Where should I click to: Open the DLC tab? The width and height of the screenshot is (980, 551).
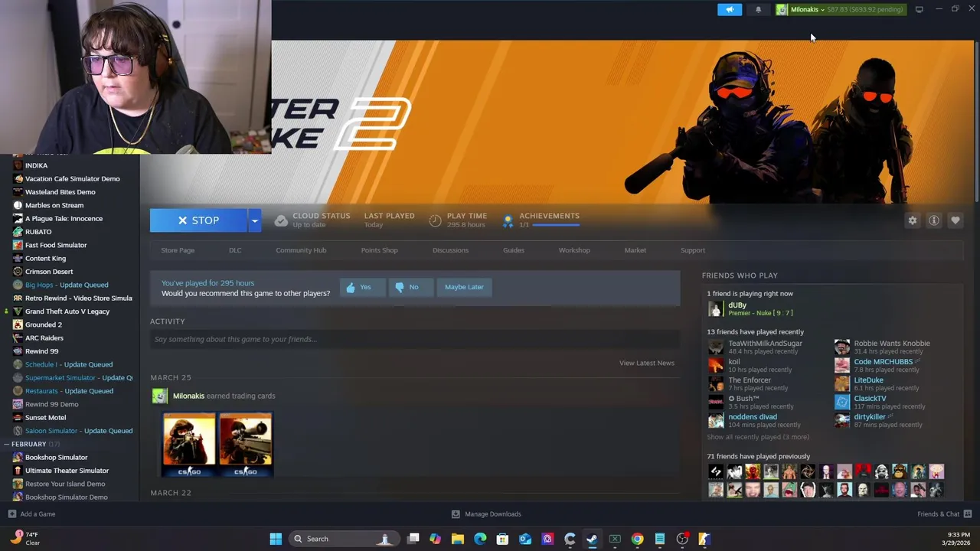(x=235, y=250)
